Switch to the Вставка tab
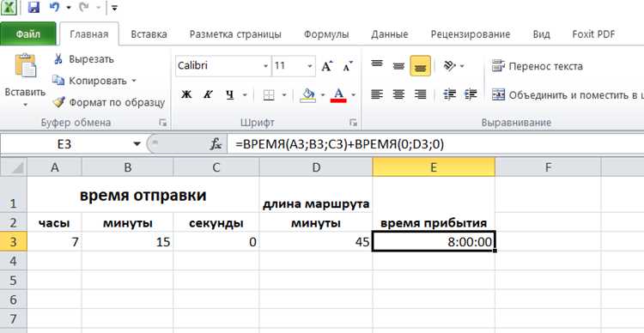The height and width of the screenshot is (333, 644). (149, 34)
